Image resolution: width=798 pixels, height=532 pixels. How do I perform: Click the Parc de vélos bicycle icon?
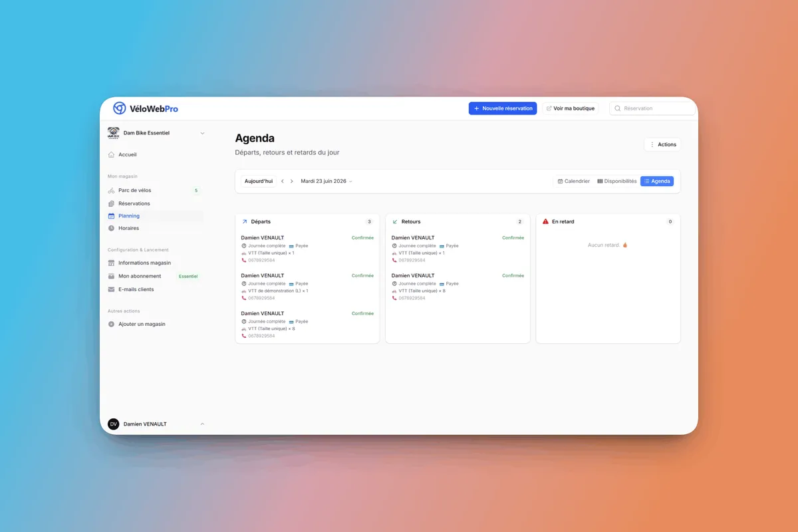point(111,190)
